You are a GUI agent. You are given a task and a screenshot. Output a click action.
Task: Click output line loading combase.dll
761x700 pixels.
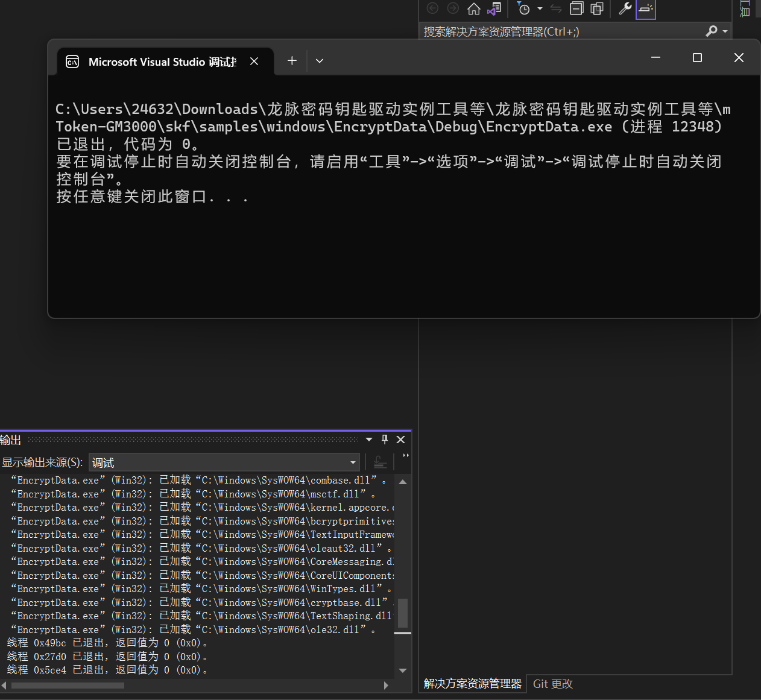(x=199, y=481)
